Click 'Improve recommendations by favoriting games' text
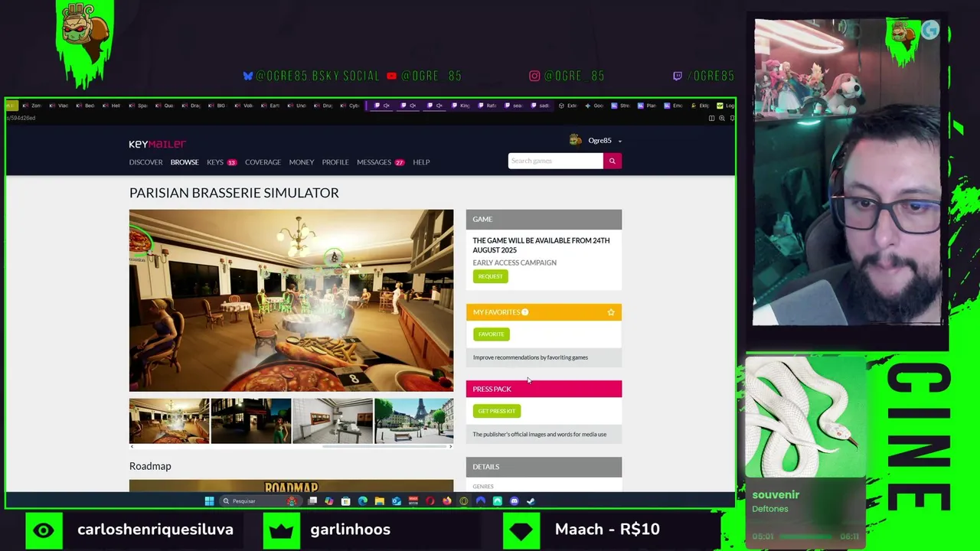 (531, 357)
